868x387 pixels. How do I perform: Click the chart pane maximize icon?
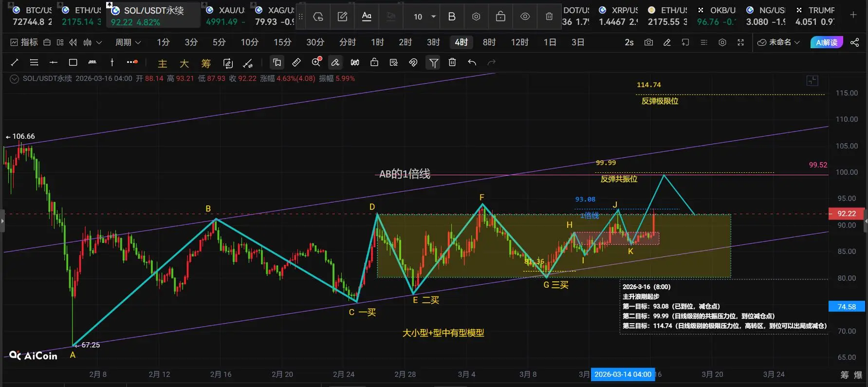(812, 80)
